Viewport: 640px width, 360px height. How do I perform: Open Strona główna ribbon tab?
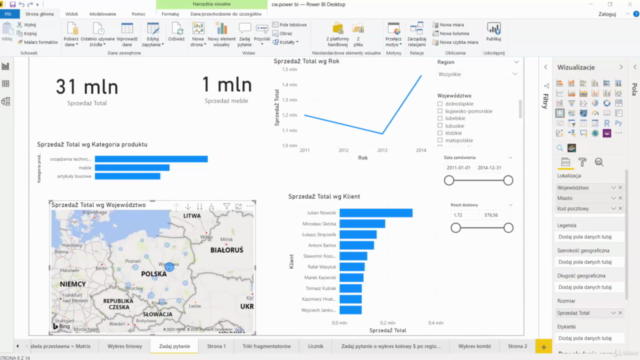[x=40, y=14]
